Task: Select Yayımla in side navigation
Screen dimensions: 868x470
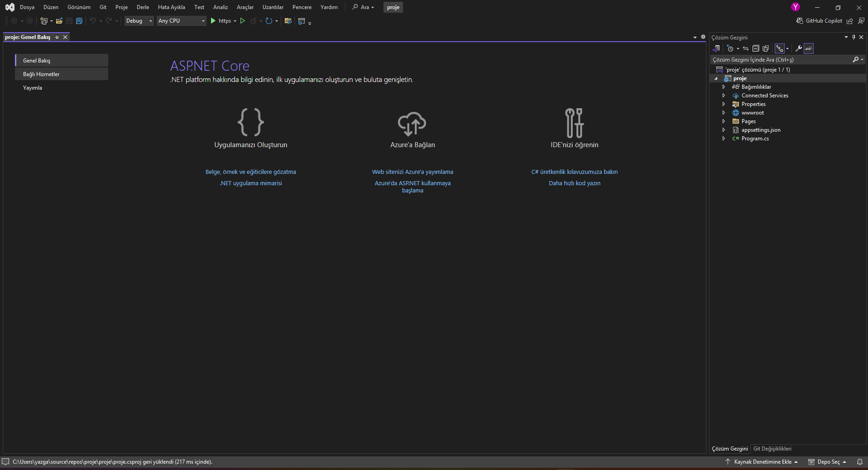Action: pyautogui.click(x=62, y=87)
